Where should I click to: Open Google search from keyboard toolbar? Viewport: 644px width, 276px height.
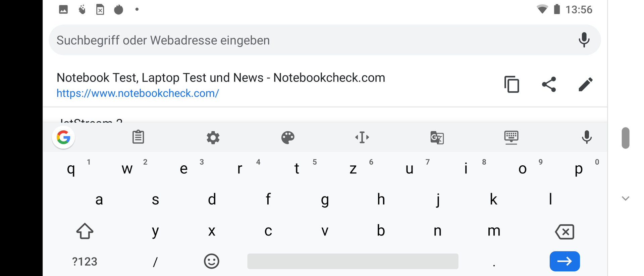pyautogui.click(x=63, y=137)
